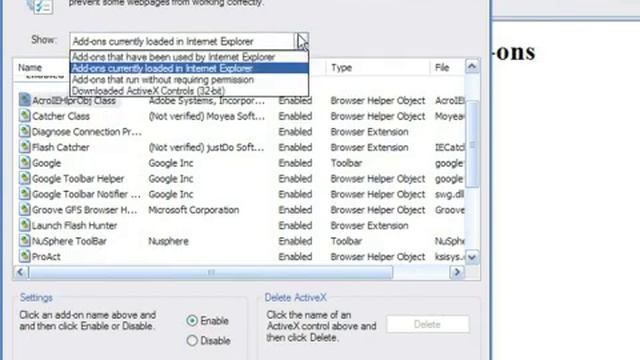
Task: Select the Google Toolbar Helper name
Action: 78,179
